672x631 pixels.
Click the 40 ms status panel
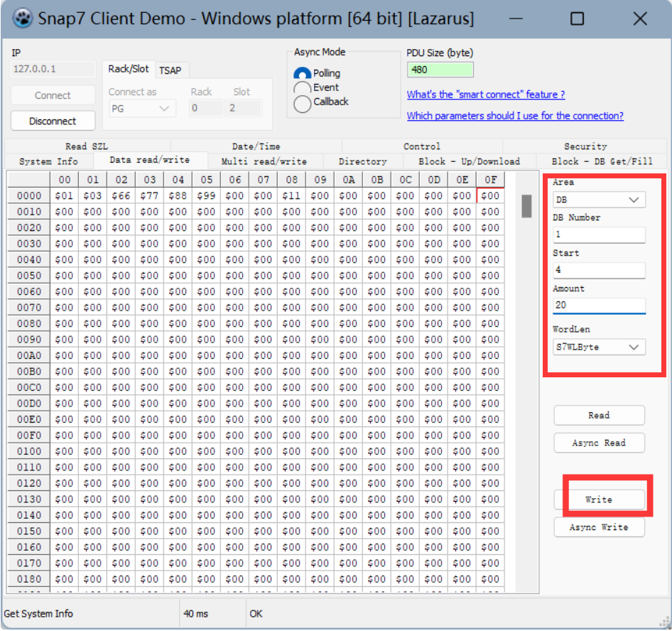(x=212, y=614)
